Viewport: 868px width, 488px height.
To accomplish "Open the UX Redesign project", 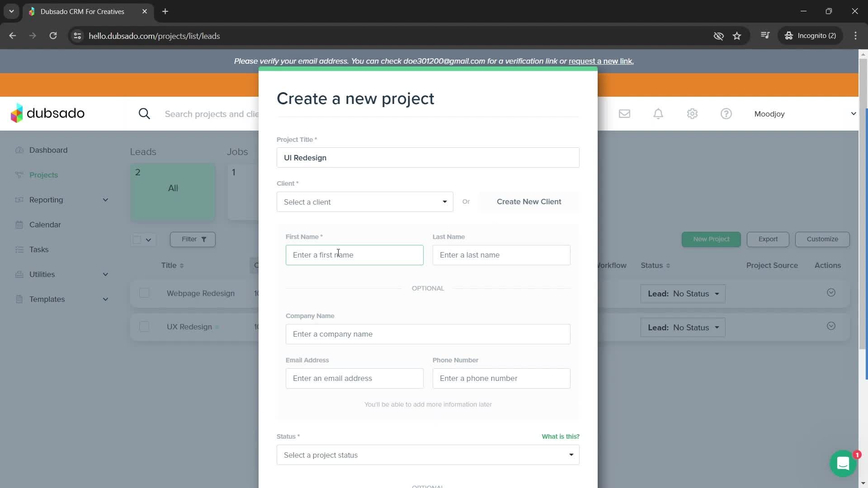I will pos(189,327).
